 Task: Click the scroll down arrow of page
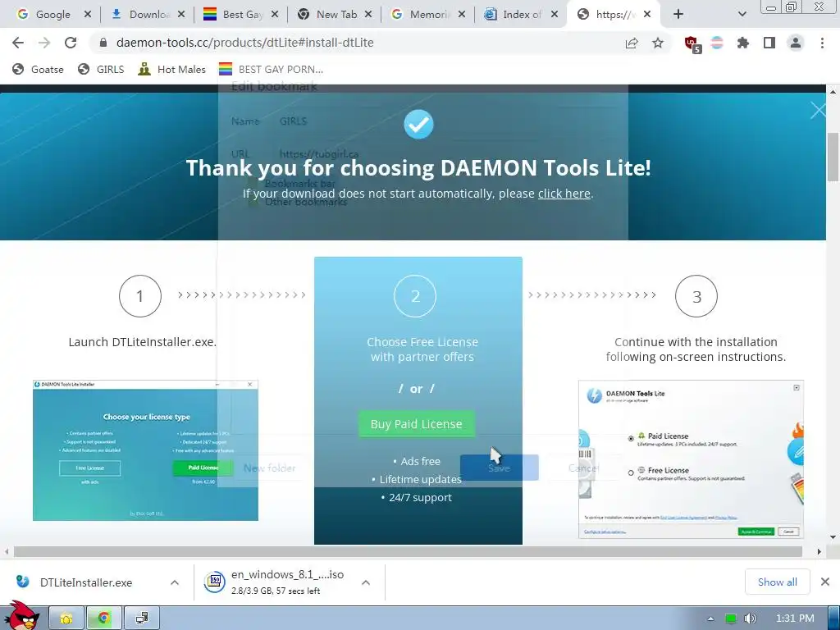(x=833, y=536)
